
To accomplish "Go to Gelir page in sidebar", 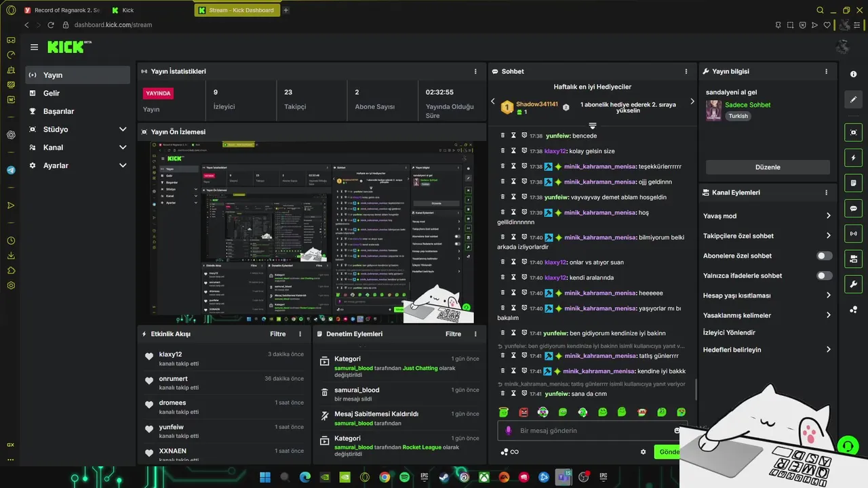I will pyautogui.click(x=78, y=93).
